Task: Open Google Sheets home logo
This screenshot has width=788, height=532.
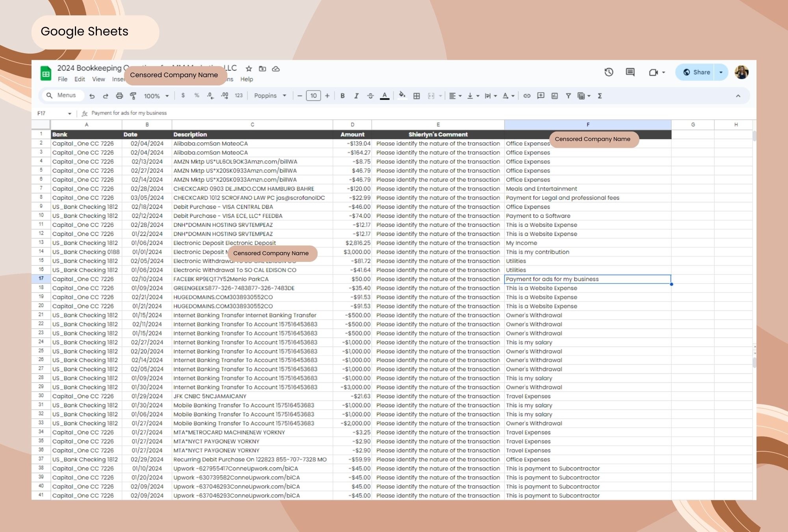Action: tap(46, 73)
